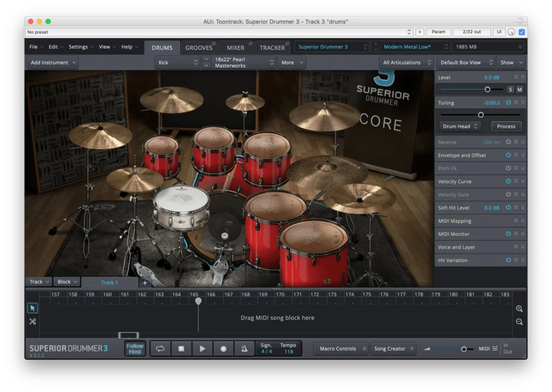552x392 pixels.
Task: Open the Default Box View dropdown
Action: (466, 63)
